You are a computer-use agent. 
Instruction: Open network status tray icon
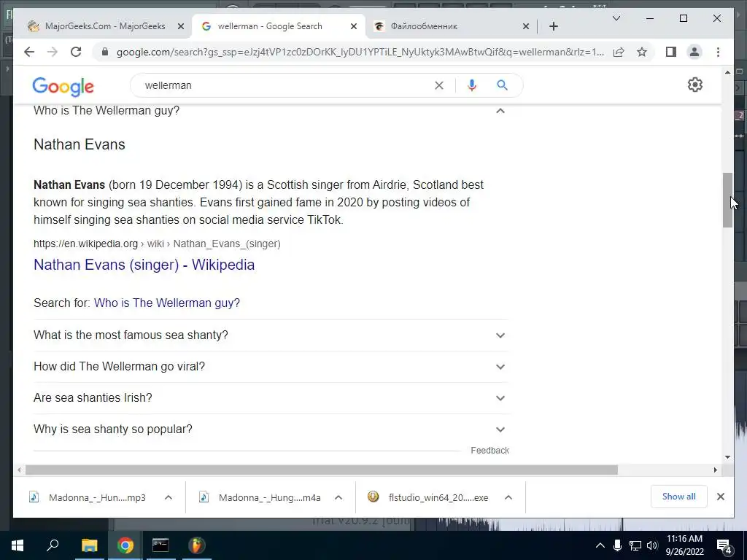pyautogui.click(x=635, y=545)
